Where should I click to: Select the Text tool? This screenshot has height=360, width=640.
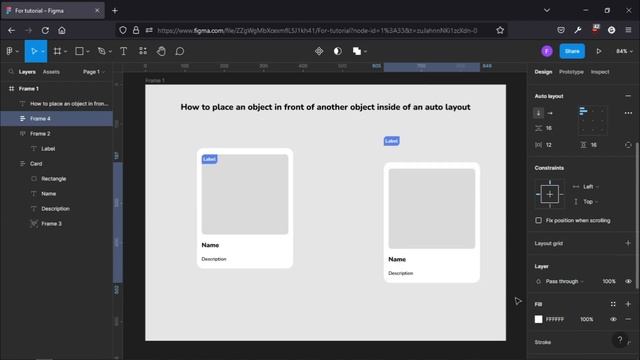123,51
